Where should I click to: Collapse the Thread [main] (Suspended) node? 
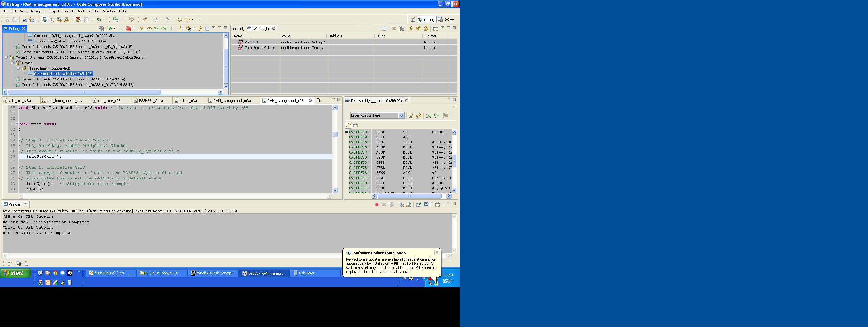pos(18,68)
